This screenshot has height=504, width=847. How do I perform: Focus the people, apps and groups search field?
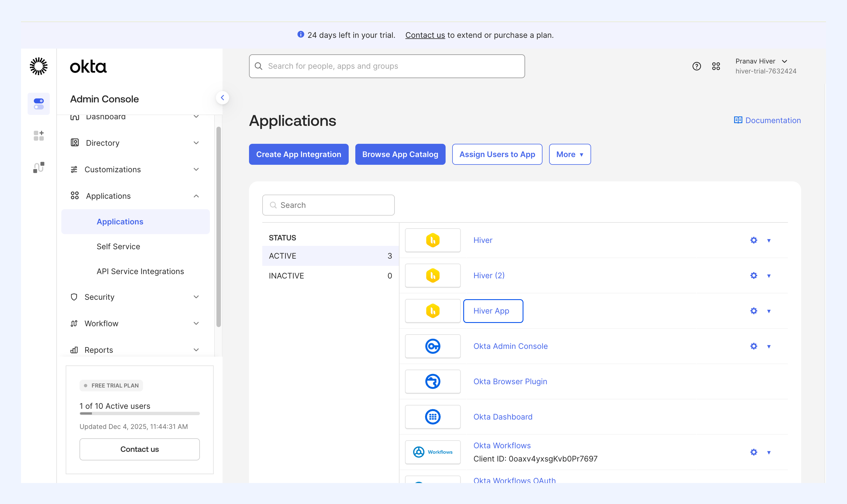[387, 66]
